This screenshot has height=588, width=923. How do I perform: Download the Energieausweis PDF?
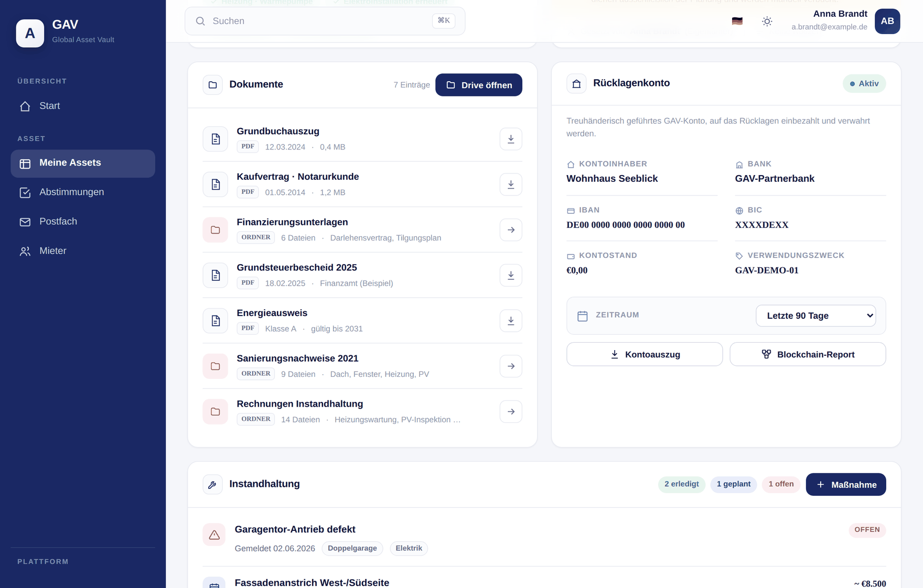click(511, 321)
